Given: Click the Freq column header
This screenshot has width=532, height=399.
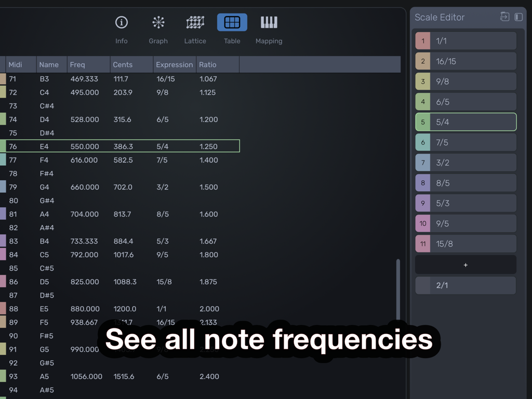Looking at the screenshot, I should click(x=78, y=64).
